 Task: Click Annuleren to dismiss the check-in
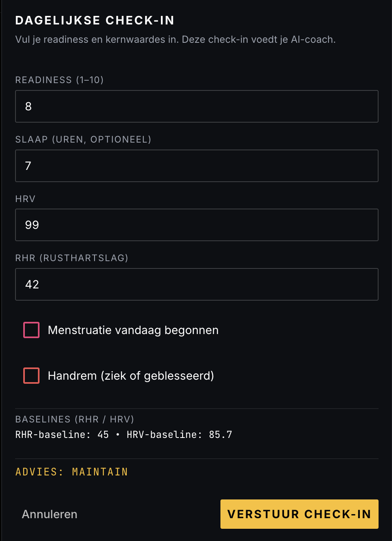click(x=49, y=514)
